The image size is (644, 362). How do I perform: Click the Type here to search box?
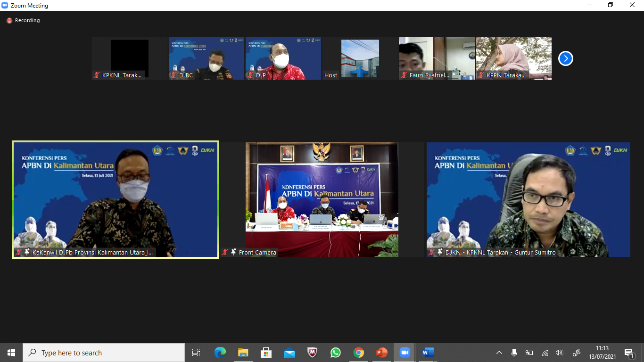coord(104,353)
